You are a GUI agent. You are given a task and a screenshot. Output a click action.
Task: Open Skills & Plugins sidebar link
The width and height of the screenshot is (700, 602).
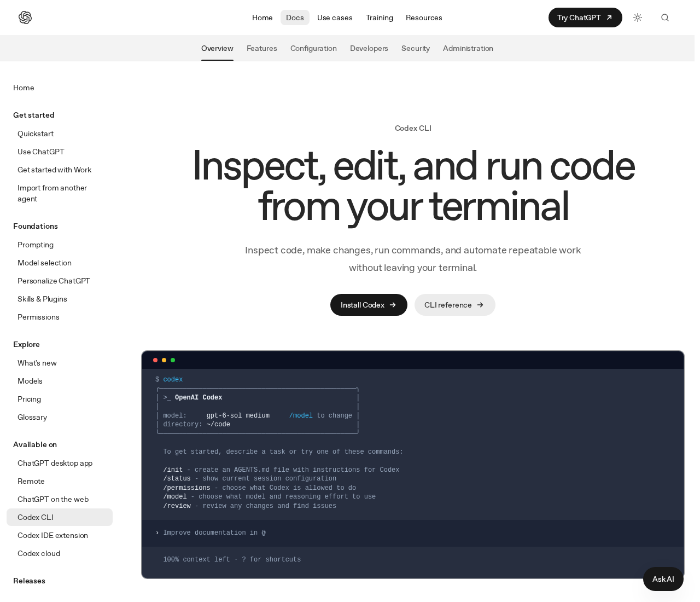[42, 299]
